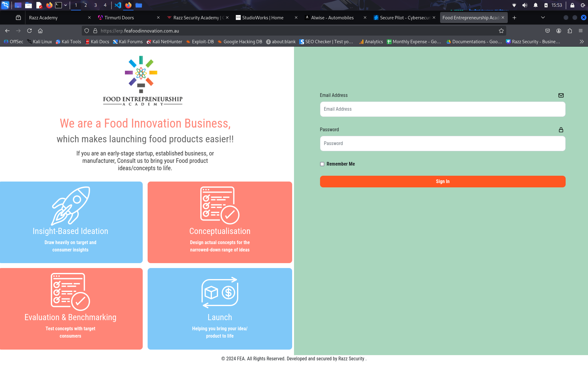The width and height of the screenshot is (588, 368).
Task: Click the Kali application menu icon
Action: (5, 5)
